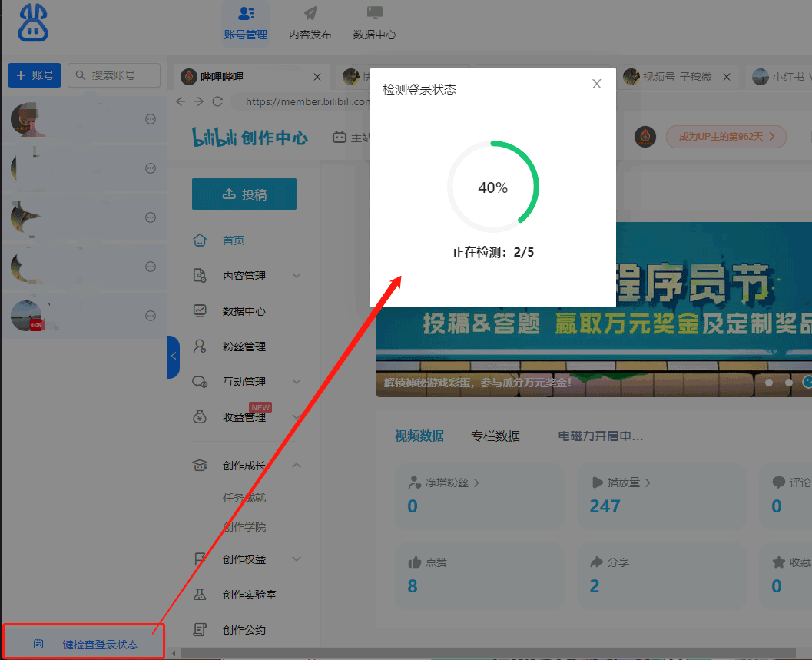Click the 创作公约 document icon

point(200,630)
